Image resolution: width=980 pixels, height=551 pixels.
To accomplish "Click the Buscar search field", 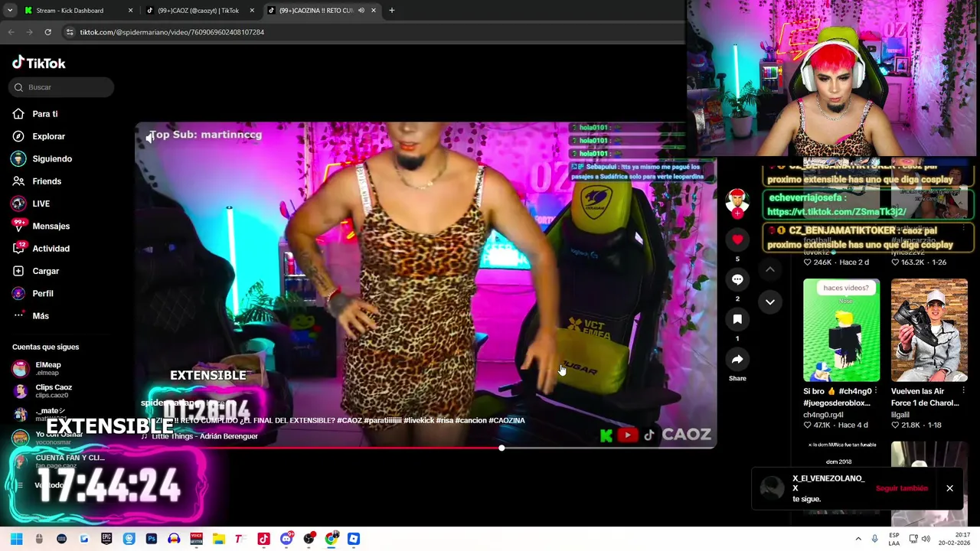I will click(x=62, y=87).
